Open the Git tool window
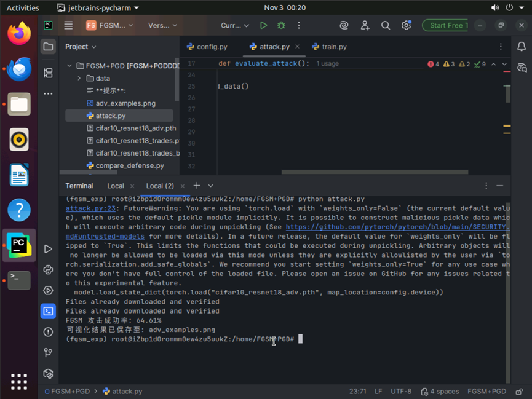Viewport: 532px width, 399px height. tap(48, 352)
